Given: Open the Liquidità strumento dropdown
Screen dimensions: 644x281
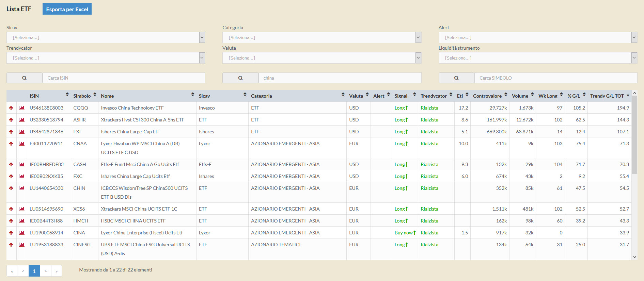Looking at the screenshot, I should (537, 58).
